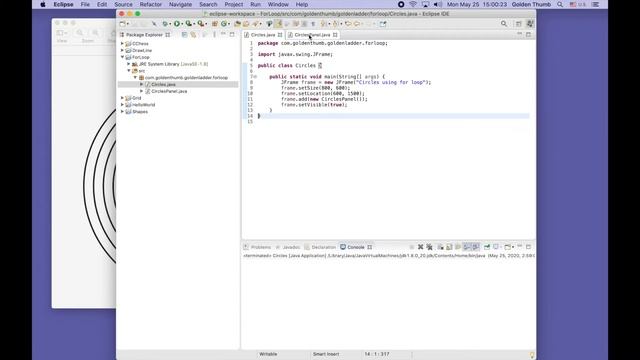Switch to the Problems tab
640x360 pixels.
click(260, 247)
